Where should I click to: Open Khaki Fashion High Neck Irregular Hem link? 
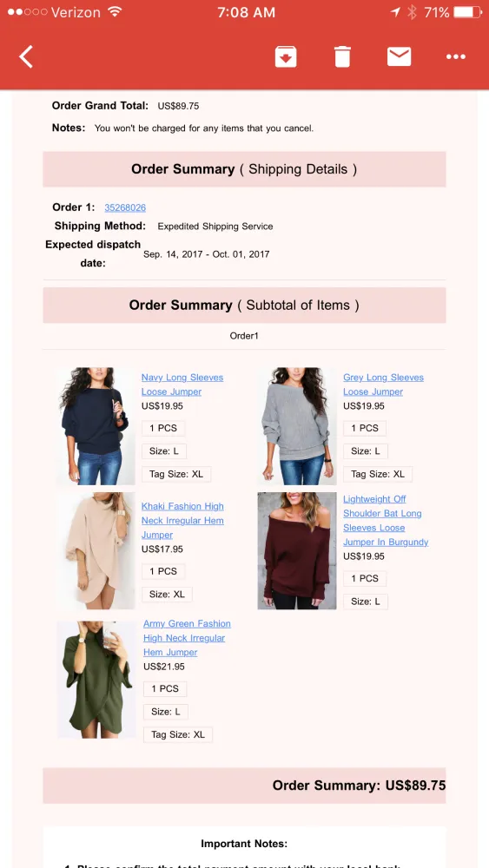pyautogui.click(x=182, y=520)
